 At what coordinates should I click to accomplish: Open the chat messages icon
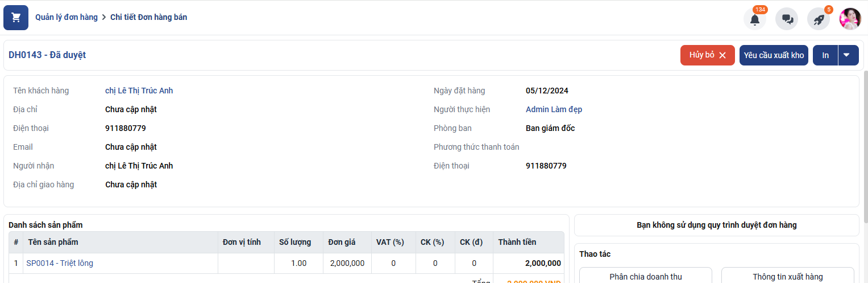(x=787, y=19)
